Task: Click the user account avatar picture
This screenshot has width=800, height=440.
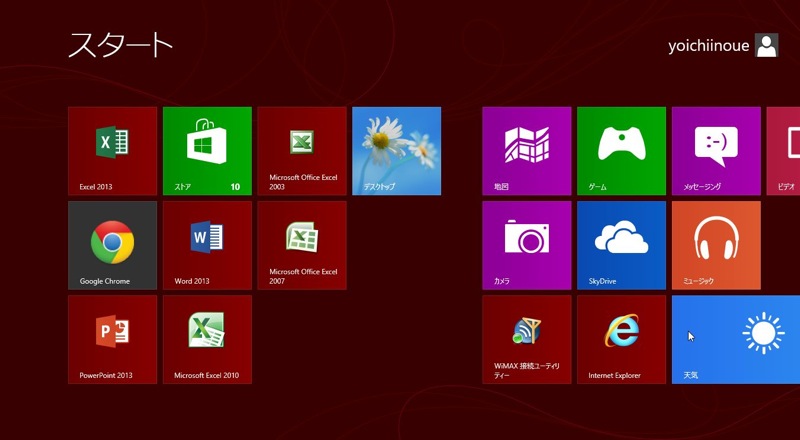Action: tap(766, 45)
